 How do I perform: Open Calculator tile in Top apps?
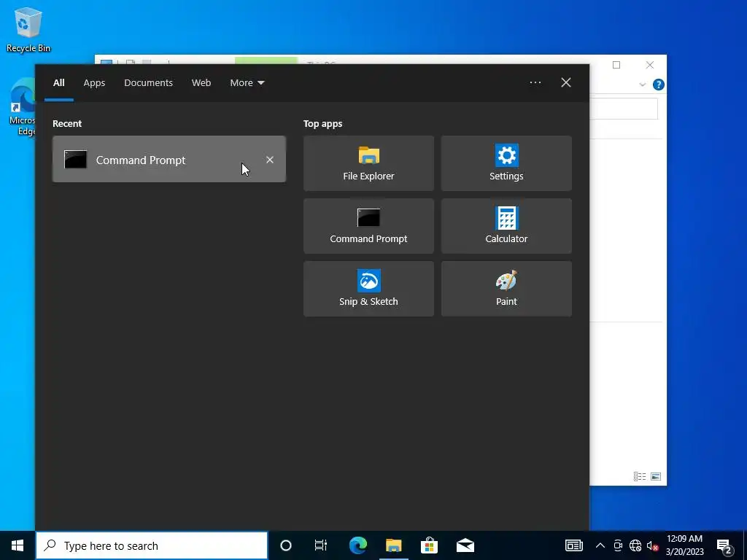[x=506, y=226]
